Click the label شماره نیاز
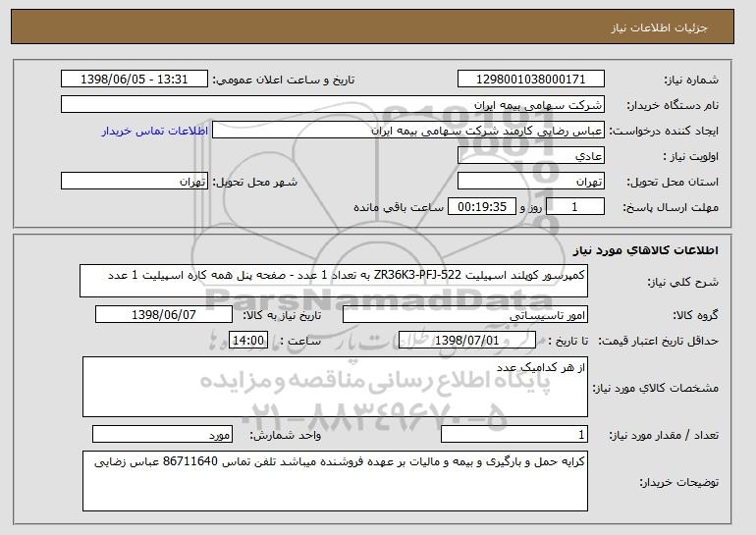Viewport: 756px width, 535px height. 691,80
